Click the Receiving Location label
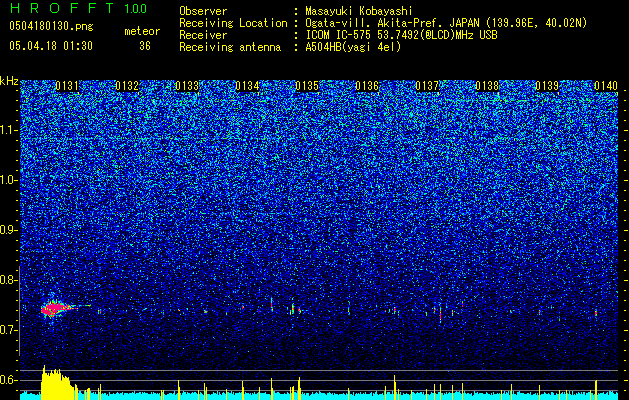 pos(233,23)
